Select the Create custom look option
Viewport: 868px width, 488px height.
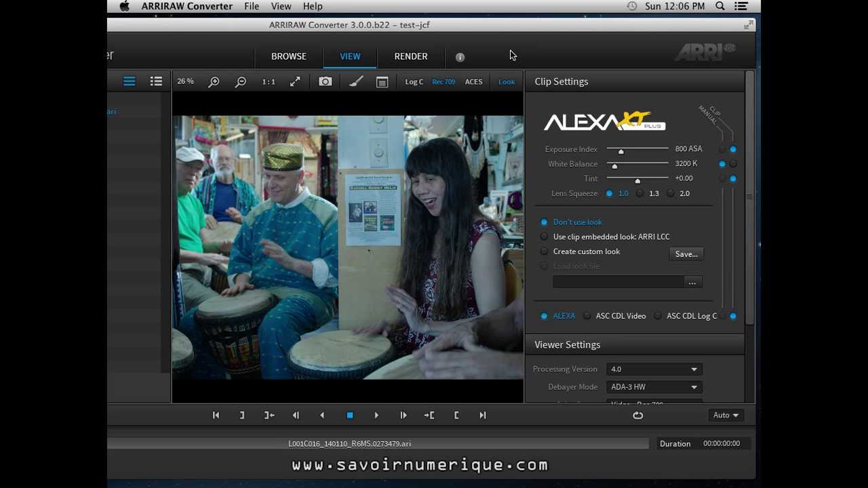point(544,251)
